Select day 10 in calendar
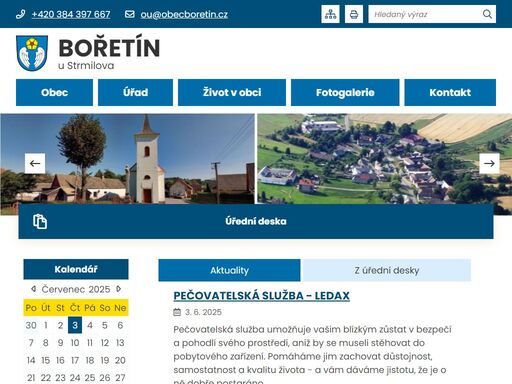The width and height of the screenshot is (512, 384). pyautogui.click(x=75, y=343)
